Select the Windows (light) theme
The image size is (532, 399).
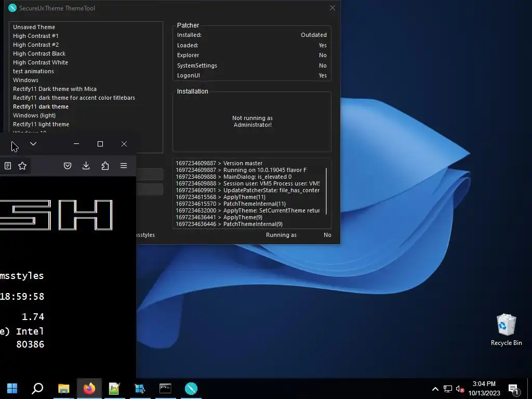pos(34,115)
